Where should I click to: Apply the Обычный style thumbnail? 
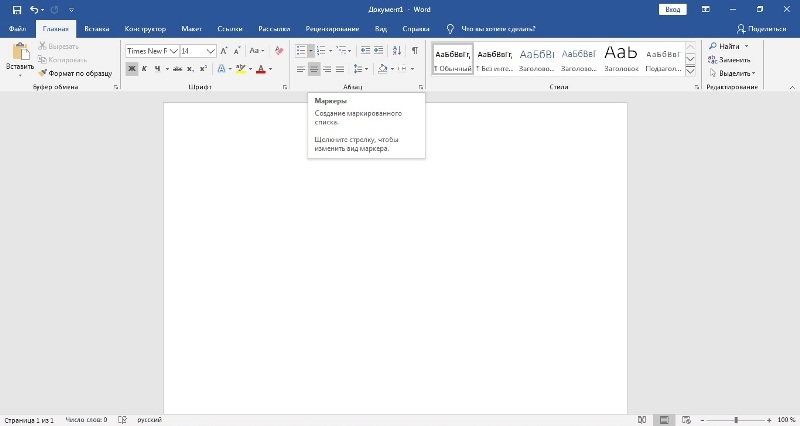click(453, 59)
